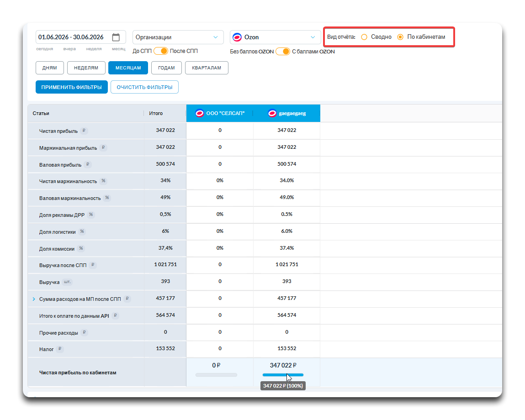
Task: Open the calendar date picker icon
Action: [116, 37]
